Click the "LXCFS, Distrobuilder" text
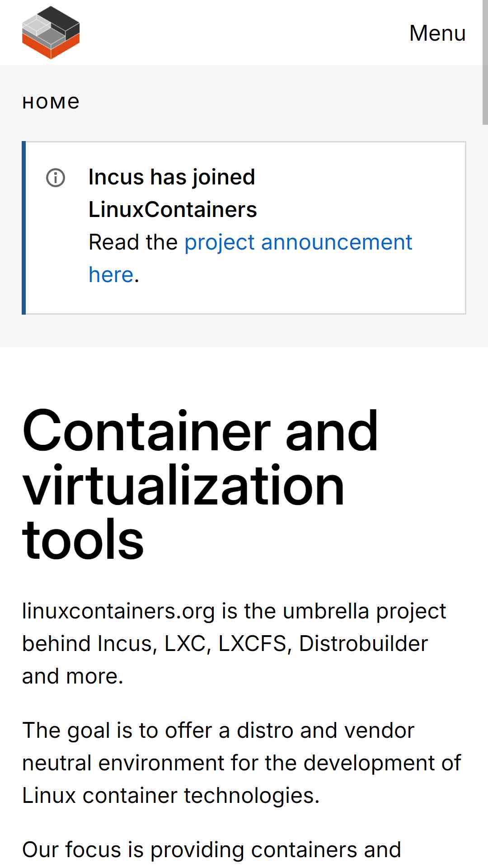 (x=323, y=644)
